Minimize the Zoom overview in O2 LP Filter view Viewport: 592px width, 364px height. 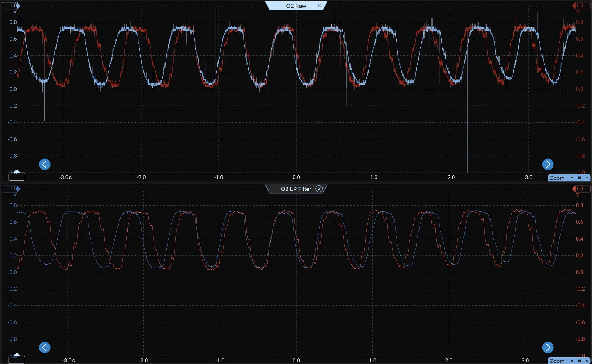(572, 361)
